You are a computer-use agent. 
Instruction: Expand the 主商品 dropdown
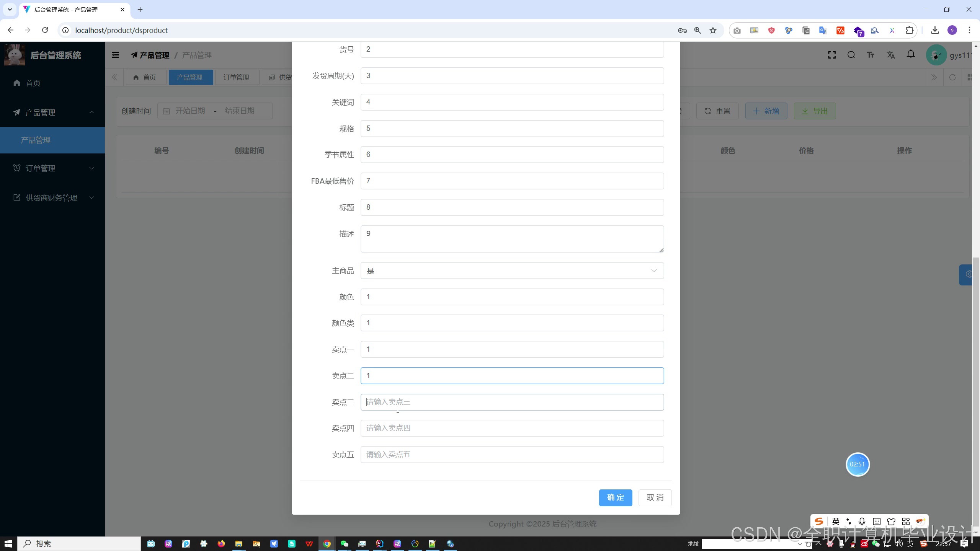(512, 271)
